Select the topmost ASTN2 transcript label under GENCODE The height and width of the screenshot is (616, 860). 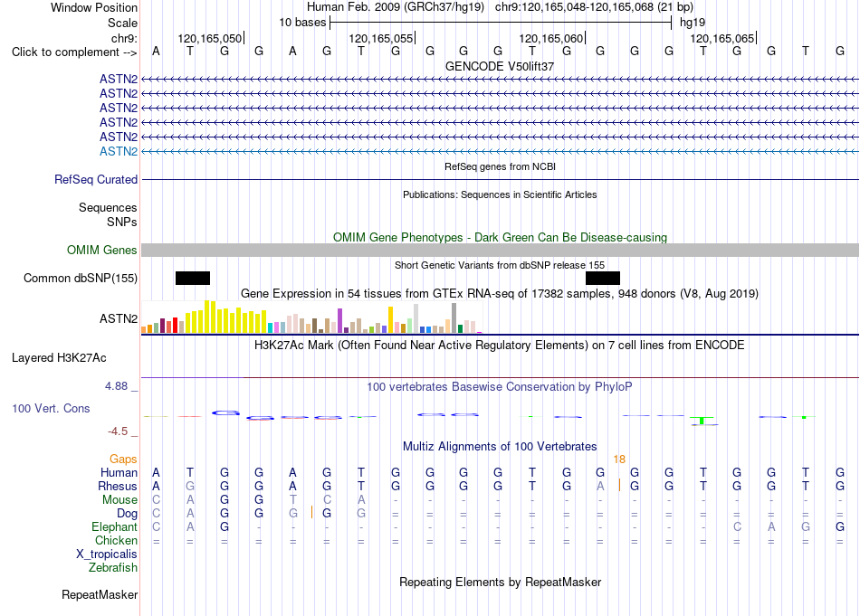click(x=119, y=79)
